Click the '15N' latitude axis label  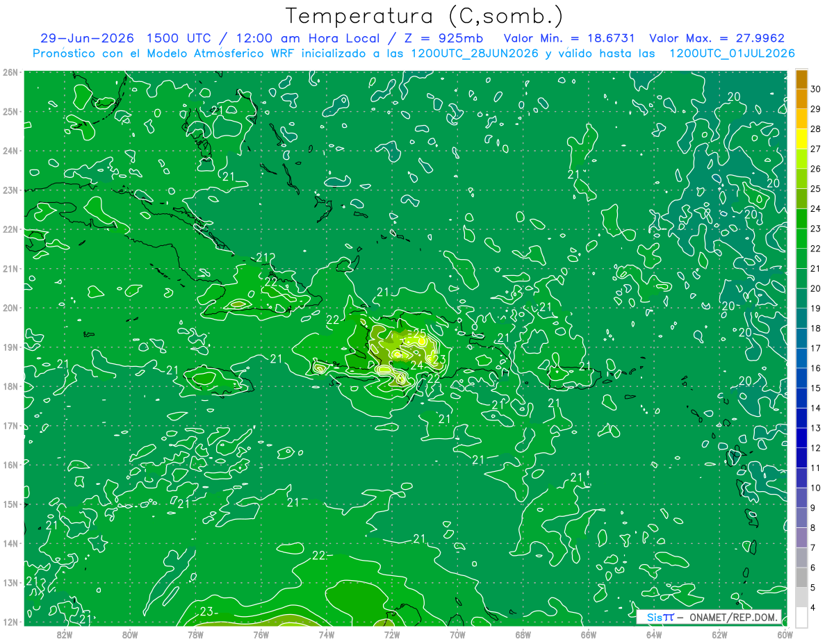click(x=10, y=504)
